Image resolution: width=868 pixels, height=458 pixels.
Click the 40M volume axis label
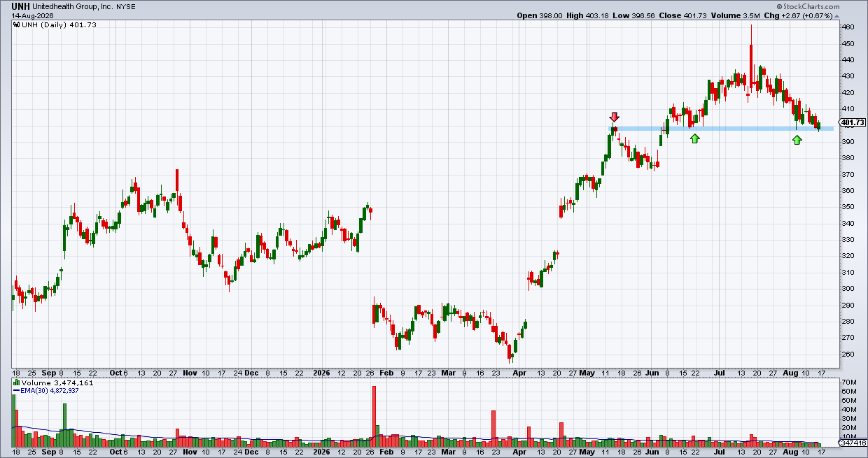click(x=849, y=410)
